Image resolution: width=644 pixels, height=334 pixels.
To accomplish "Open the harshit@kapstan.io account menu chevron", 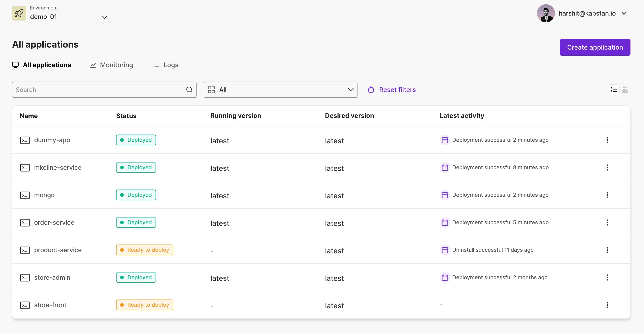I will pyautogui.click(x=624, y=14).
